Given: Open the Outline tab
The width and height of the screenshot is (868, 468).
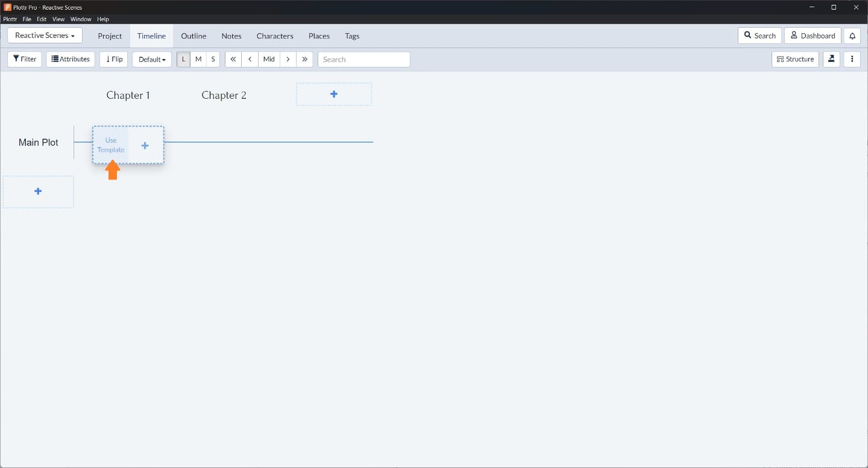Looking at the screenshot, I should coord(193,36).
